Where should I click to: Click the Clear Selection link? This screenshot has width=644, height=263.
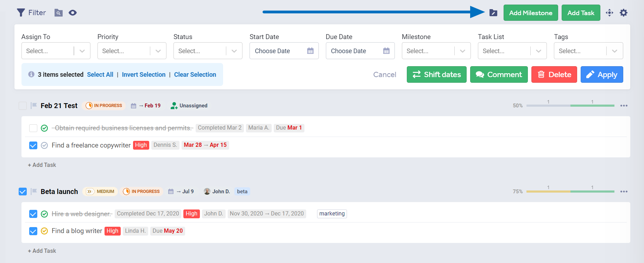click(x=195, y=75)
